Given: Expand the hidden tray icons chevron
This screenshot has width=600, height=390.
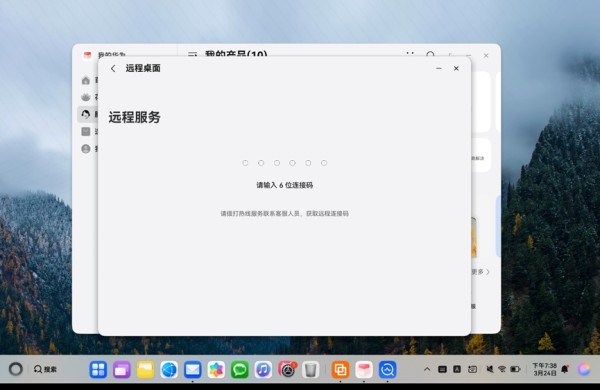Looking at the screenshot, I should pos(427,369).
